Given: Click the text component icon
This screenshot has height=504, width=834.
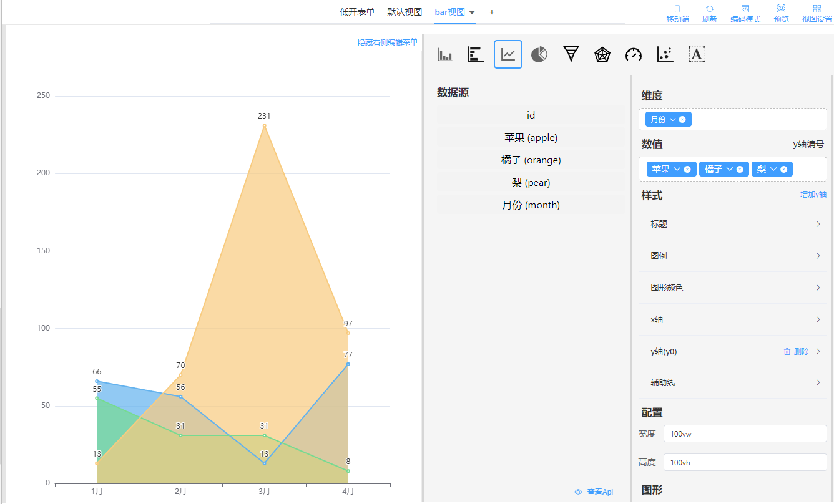Looking at the screenshot, I should [697, 55].
